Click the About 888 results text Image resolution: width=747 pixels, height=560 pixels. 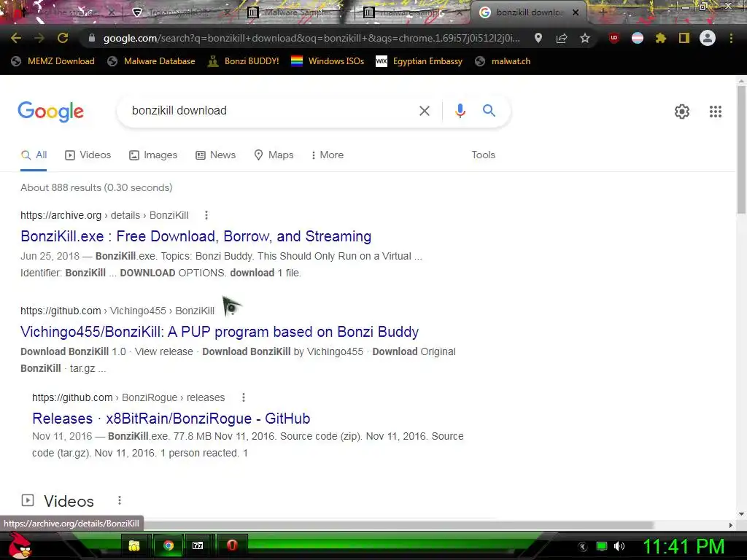coord(96,187)
